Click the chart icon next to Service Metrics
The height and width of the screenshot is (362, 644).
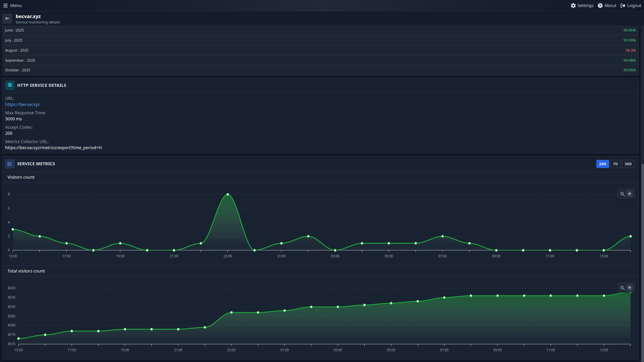[10, 164]
